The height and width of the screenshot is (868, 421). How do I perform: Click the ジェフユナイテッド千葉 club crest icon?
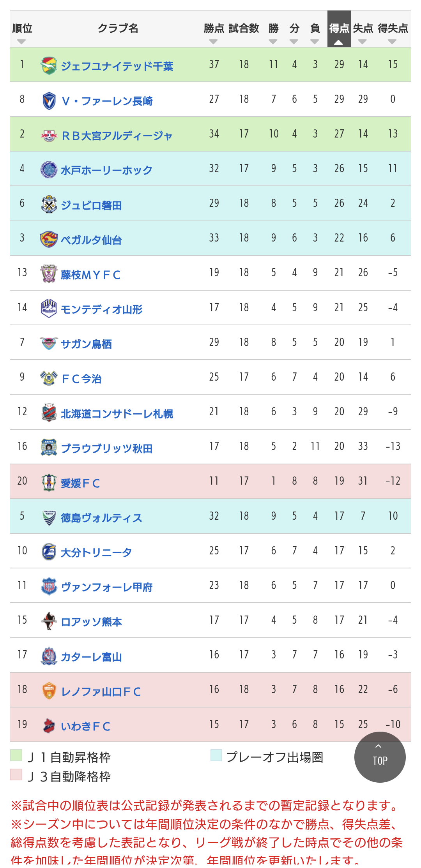click(49, 65)
